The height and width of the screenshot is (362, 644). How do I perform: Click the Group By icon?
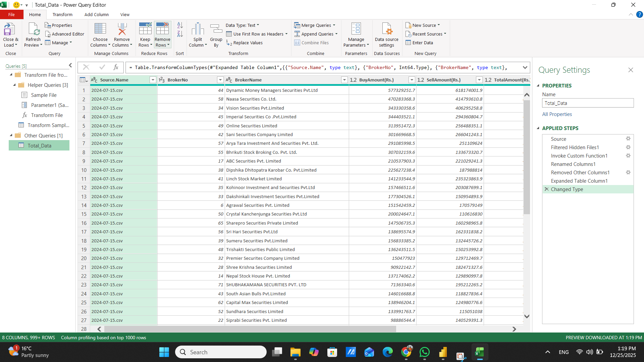pyautogui.click(x=216, y=34)
